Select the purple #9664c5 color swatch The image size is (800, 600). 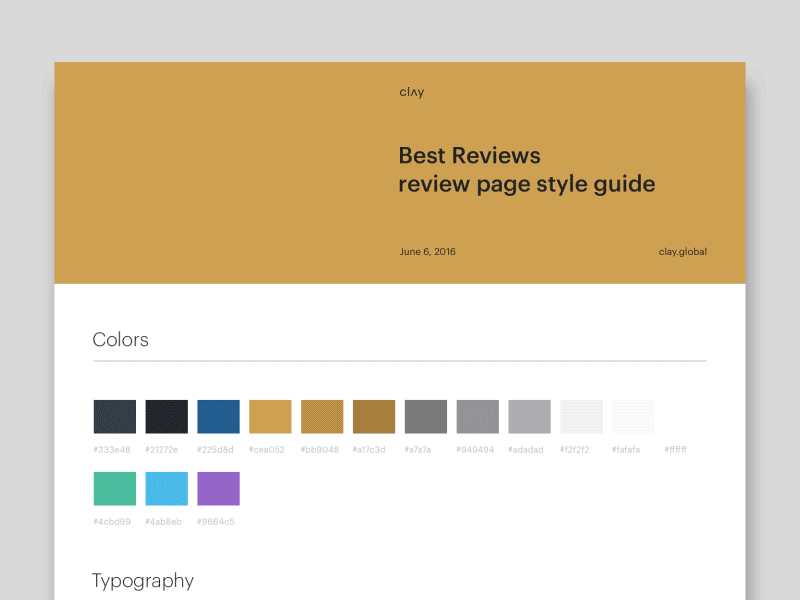(x=218, y=489)
